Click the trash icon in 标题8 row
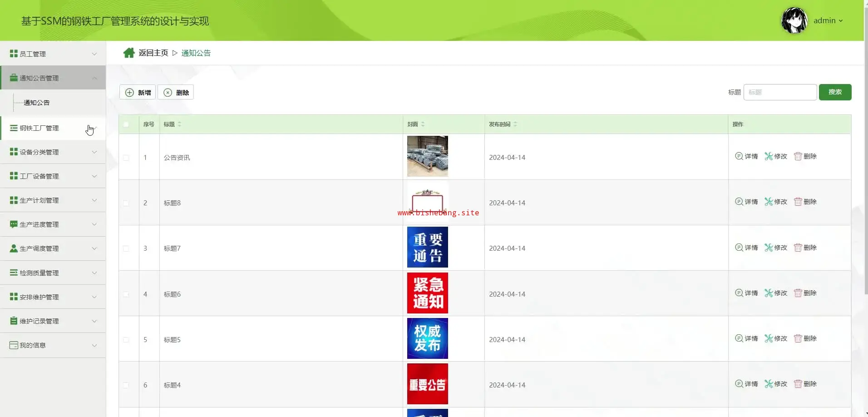 (798, 202)
